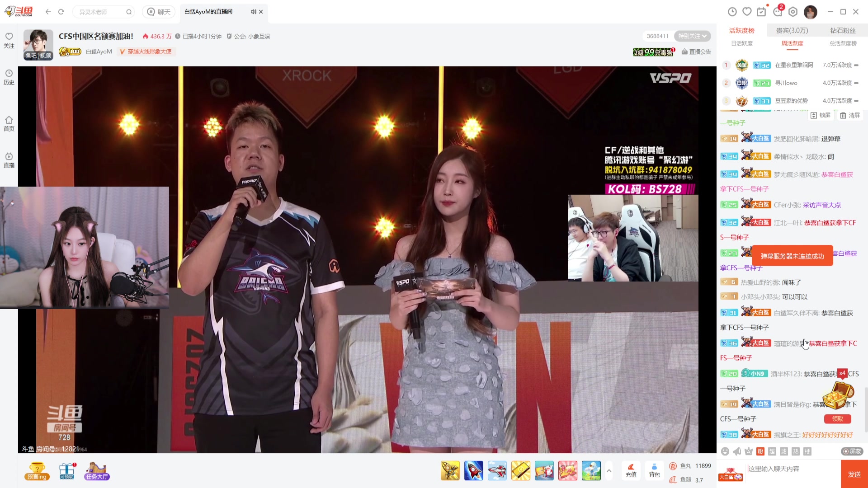Image resolution: width=868 pixels, height=488 pixels.
Task: Click the search magnifier icon
Action: 129,12
